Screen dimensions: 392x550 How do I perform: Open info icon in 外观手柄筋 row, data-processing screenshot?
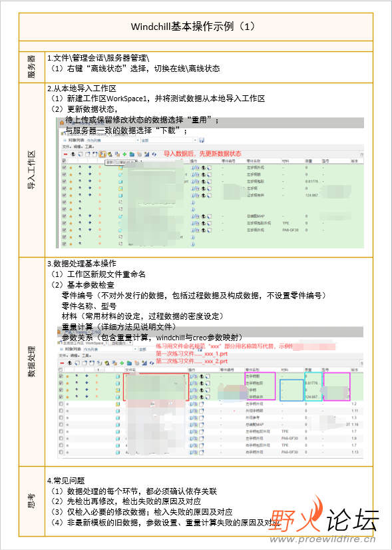tap(191, 411)
